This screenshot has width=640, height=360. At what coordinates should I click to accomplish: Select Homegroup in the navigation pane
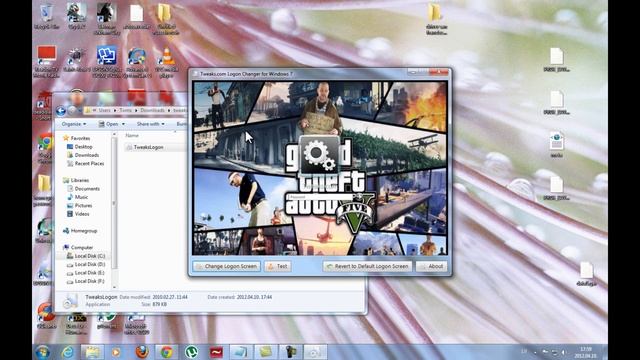pos(80,231)
